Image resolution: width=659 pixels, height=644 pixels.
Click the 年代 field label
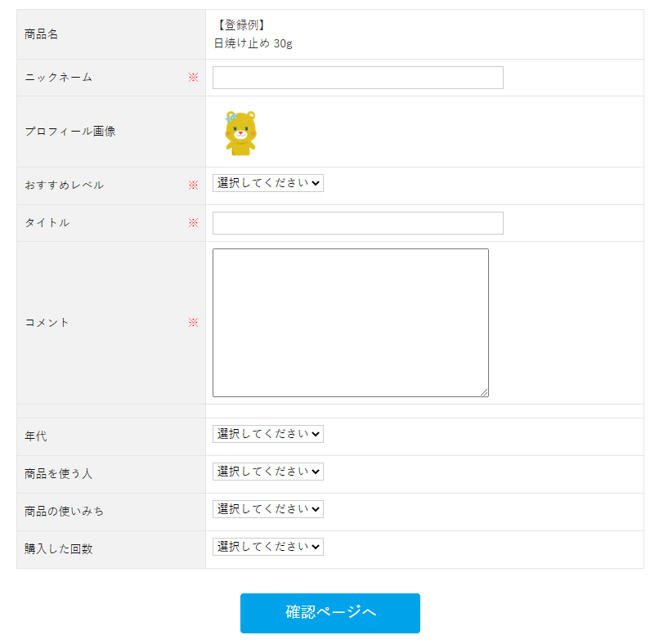tap(36, 436)
